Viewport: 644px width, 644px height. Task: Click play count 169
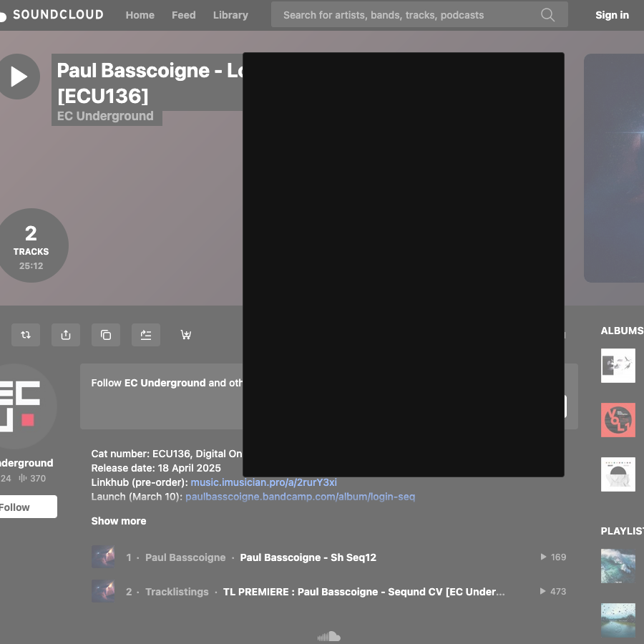click(x=553, y=557)
